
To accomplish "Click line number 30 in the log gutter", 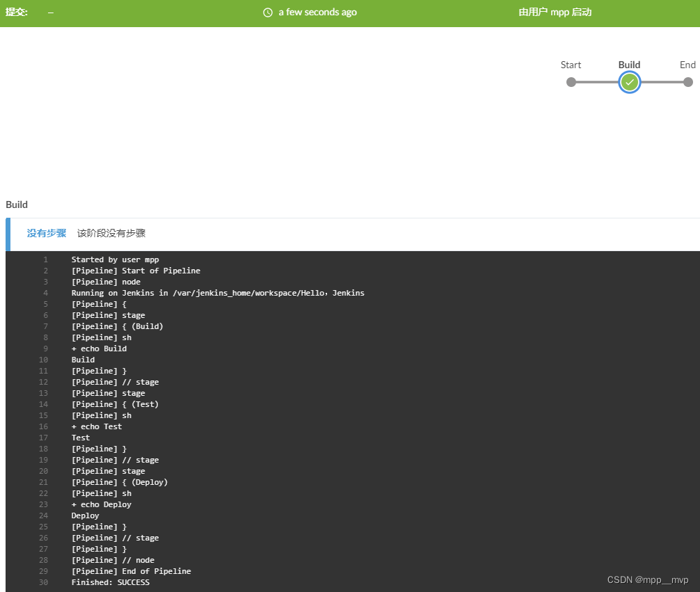I will [x=43, y=582].
